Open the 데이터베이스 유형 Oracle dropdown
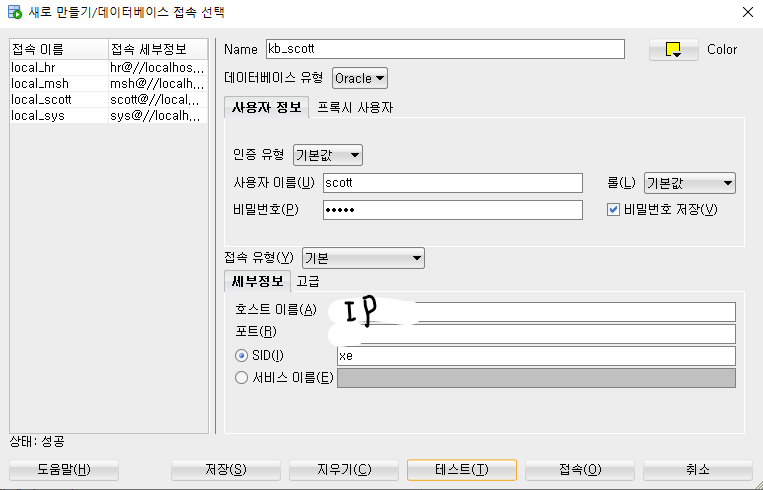This screenshot has height=490, width=763. coord(360,78)
